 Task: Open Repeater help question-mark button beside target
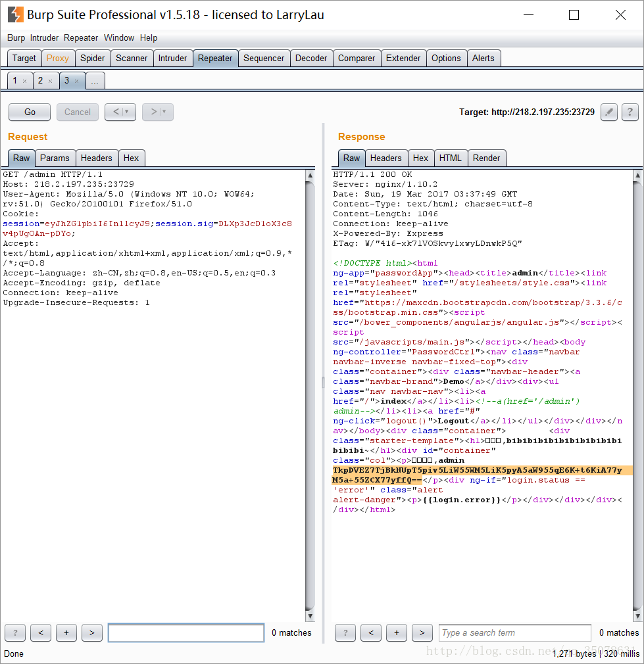pos(630,112)
